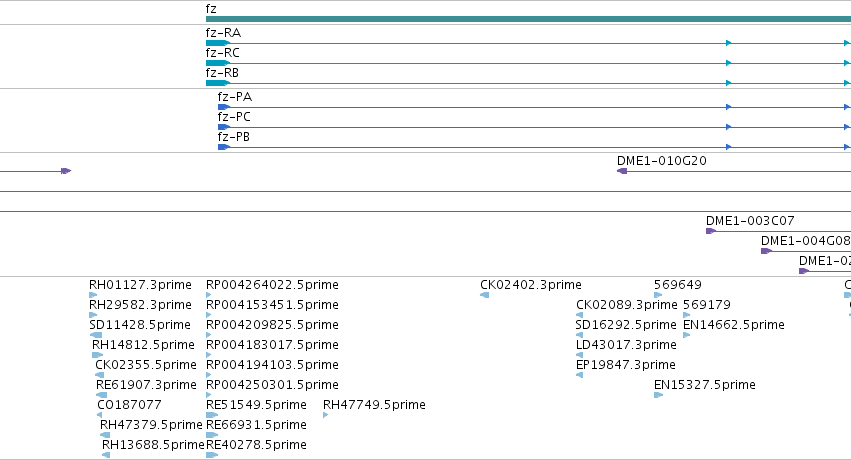Select the SD11428.5prime EST label

tap(139, 325)
